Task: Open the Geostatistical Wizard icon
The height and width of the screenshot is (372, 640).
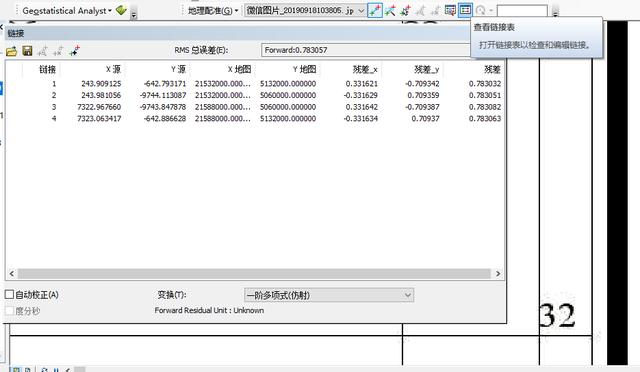Action: coord(121,10)
